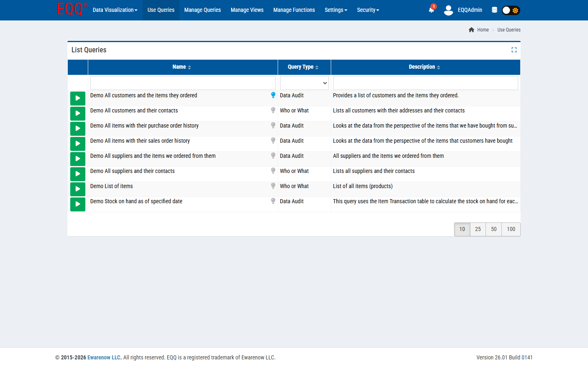Open the Settings menu

336,10
